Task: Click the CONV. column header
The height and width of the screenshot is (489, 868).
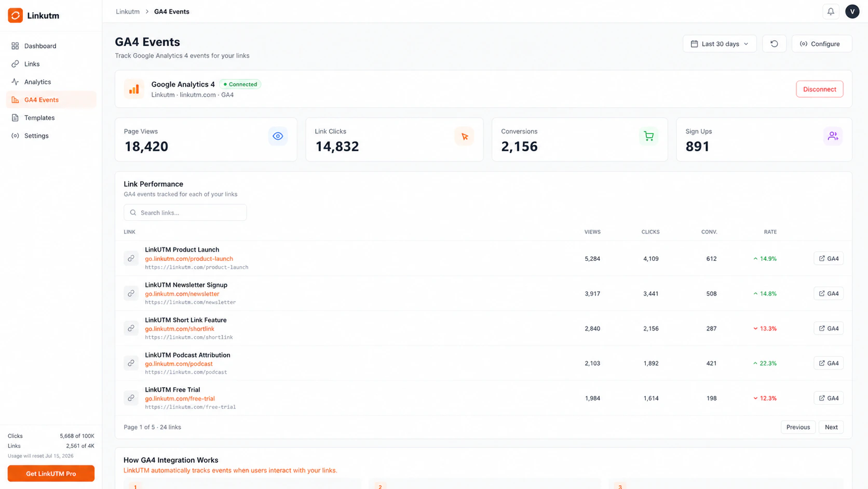Action: tap(709, 232)
